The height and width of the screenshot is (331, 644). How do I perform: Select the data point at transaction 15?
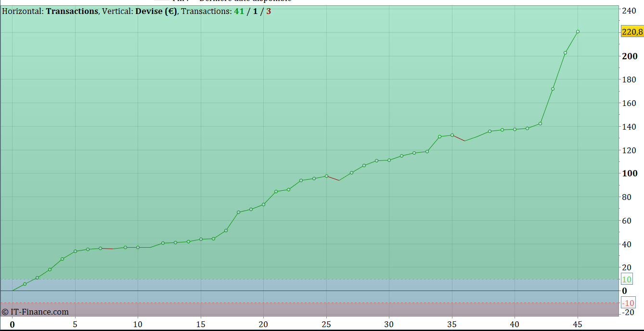(x=201, y=239)
